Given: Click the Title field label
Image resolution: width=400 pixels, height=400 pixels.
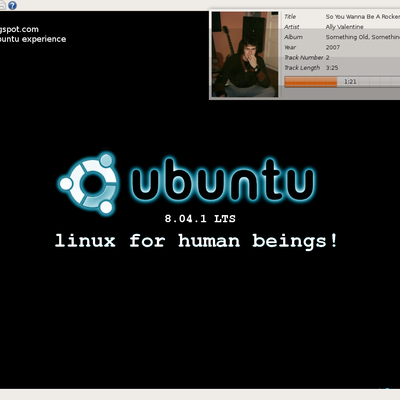Looking at the screenshot, I should pos(290,16).
